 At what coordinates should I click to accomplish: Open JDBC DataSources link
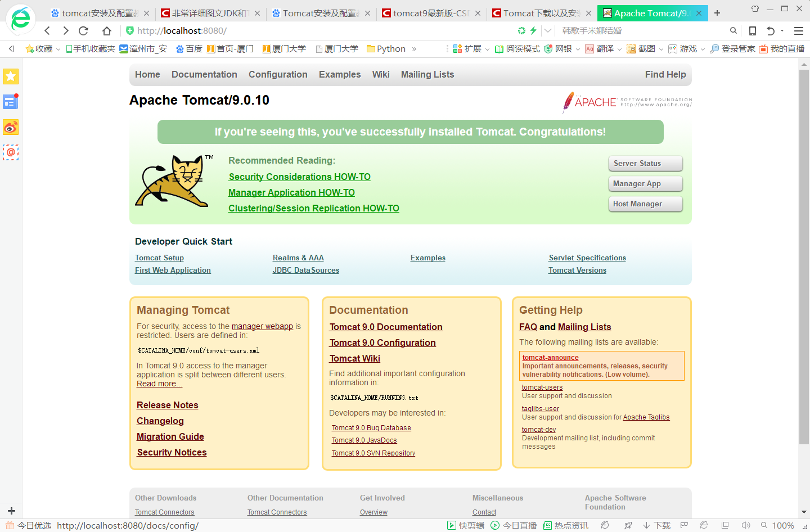click(x=306, y=270)
